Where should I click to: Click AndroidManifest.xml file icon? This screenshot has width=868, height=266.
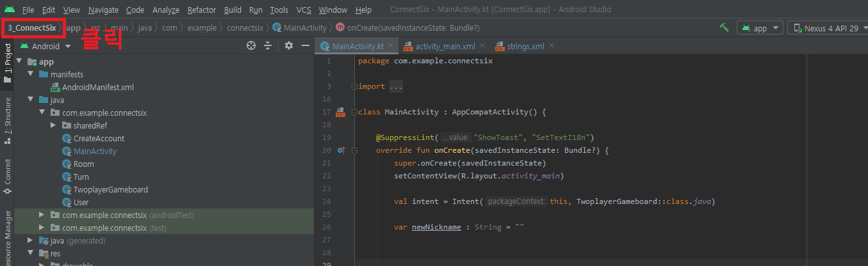55,88
